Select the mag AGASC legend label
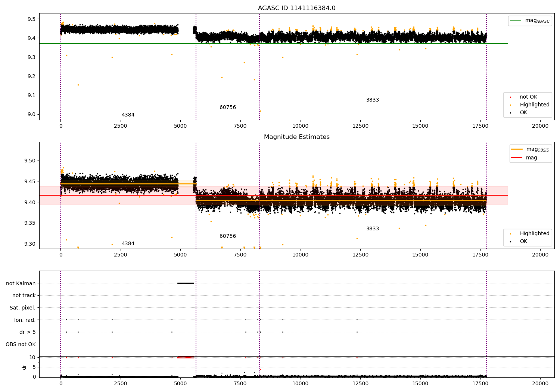The height and width of the screenshot is (392, 560). coord(537,21)
